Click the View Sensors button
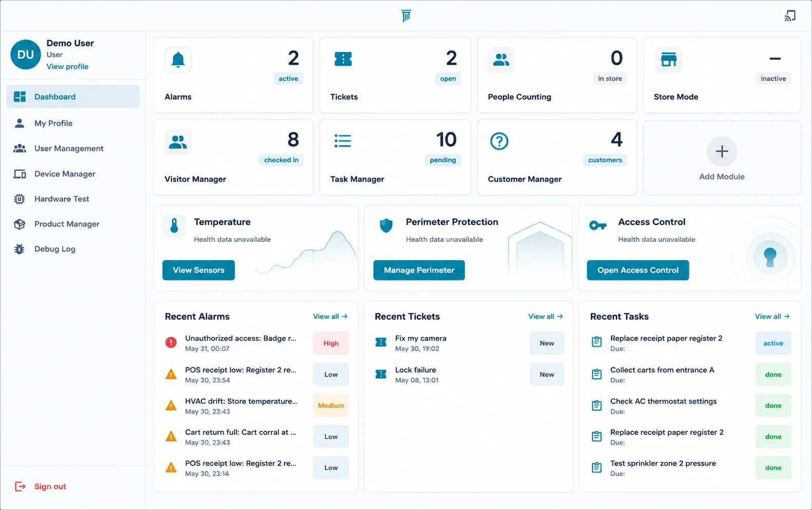This screenshot has width=812, height=510. pyautogui.click(x=199, y=270)
